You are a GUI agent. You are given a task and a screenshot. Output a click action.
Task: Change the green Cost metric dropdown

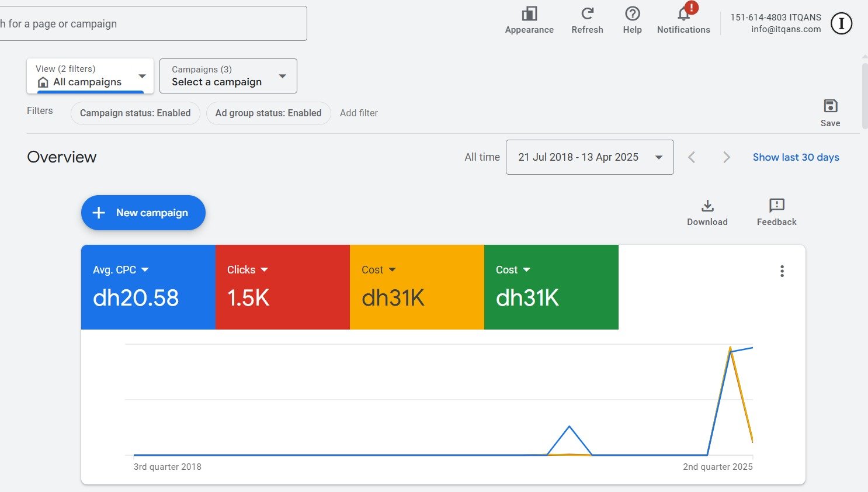click(x=513, y=270)
